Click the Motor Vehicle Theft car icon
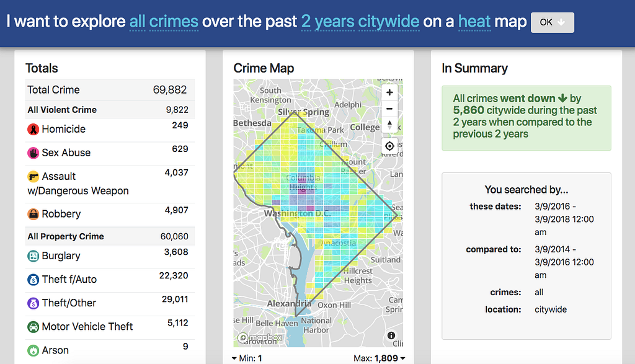635x364 pixels. (x=33, y=327)
